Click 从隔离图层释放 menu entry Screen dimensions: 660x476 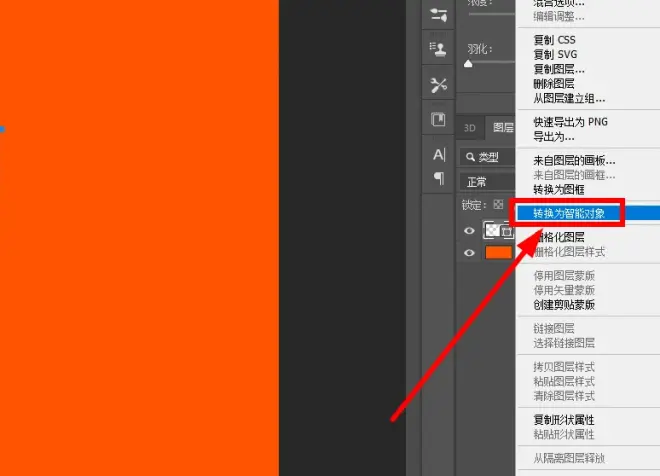569,458
